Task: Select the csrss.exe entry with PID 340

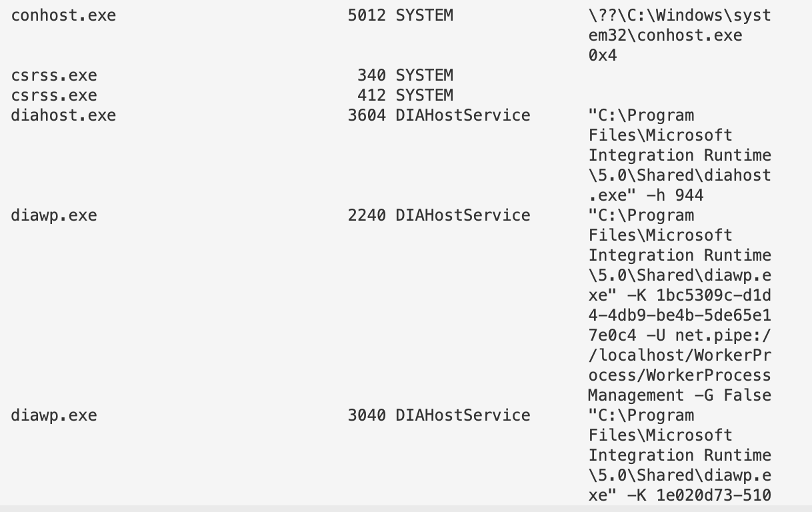Action: (x=54, y=75)
